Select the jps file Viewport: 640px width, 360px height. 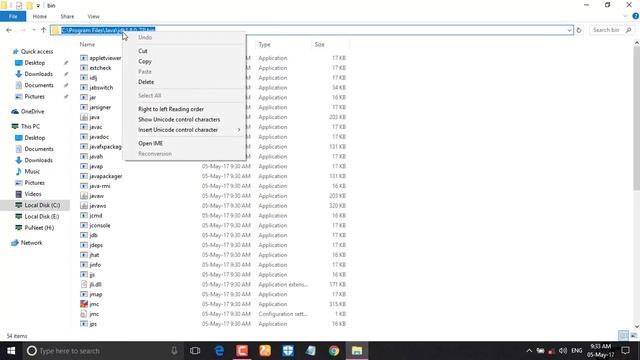(x=93, y=324)
